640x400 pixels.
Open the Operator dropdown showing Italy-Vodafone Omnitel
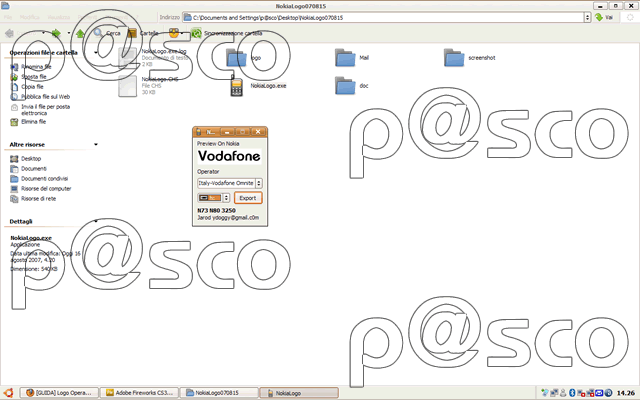tap(230, 183)
